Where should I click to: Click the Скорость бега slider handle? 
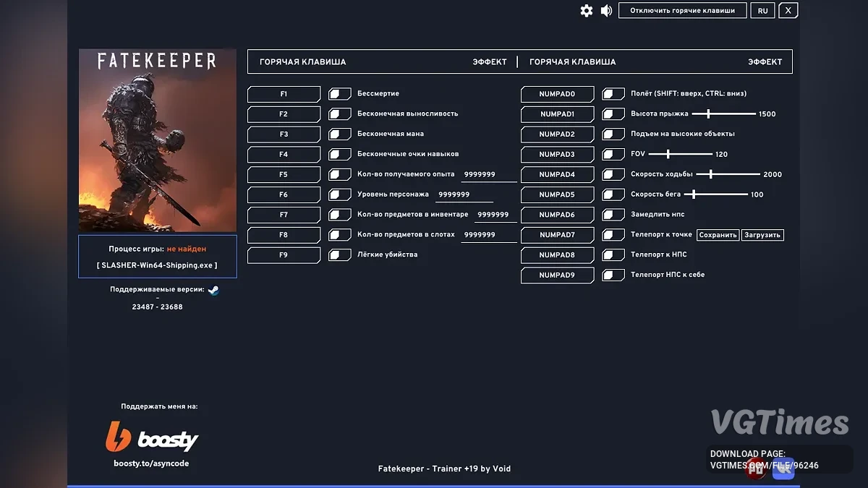point(694,194)
